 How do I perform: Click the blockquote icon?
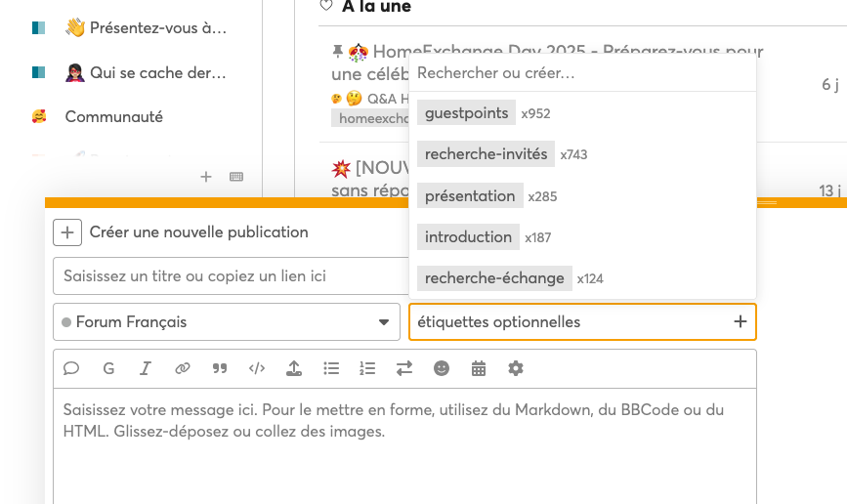point(220,368)
